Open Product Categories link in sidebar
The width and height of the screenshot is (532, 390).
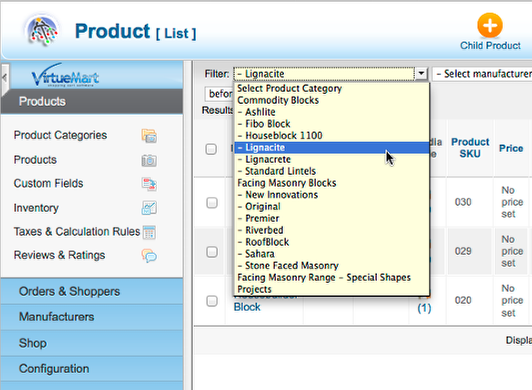(60, 135)
